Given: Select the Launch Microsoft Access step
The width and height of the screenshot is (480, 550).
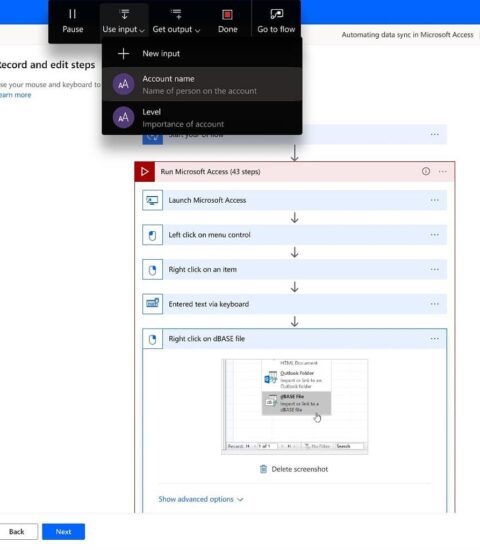Looking at the screenshot, I should [295, 200].
